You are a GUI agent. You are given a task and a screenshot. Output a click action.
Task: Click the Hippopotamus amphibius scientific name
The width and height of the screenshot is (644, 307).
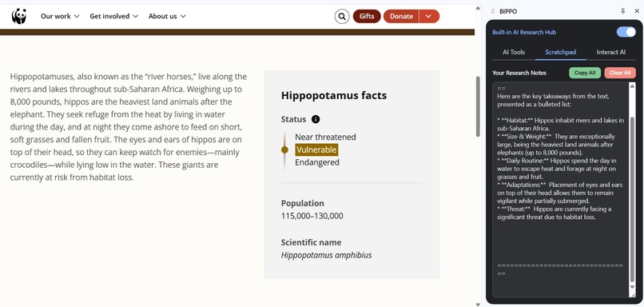click(326, 255)
